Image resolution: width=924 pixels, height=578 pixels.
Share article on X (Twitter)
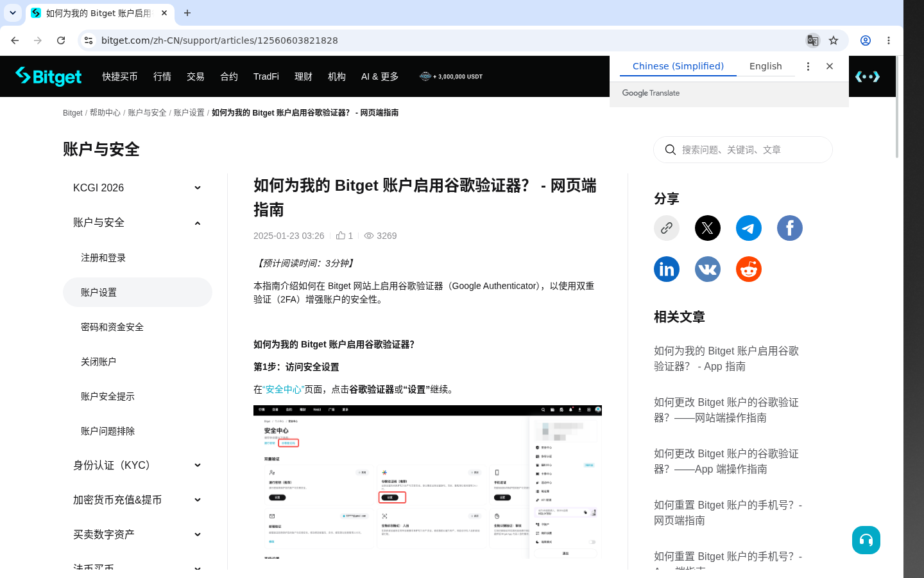(x=708, y=228)
